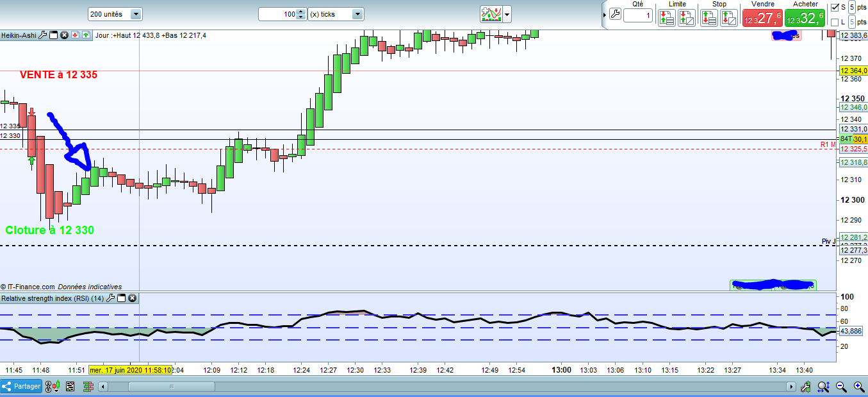Click the 12 331,0 price tag
The height and width of the screenshot is (397, 868).
[x=854, y=129]
